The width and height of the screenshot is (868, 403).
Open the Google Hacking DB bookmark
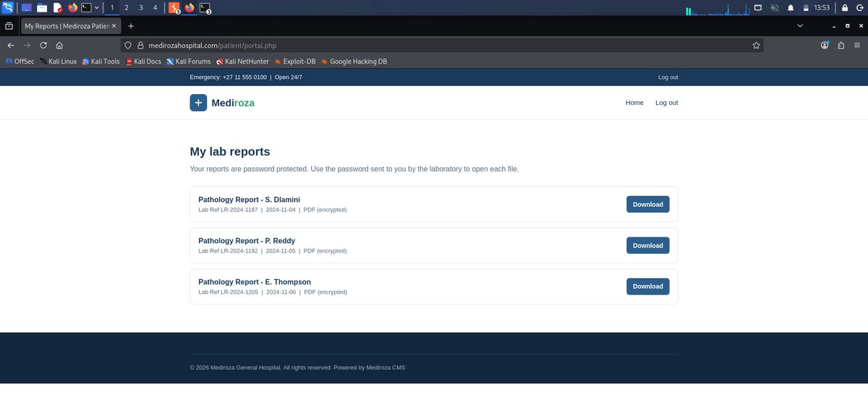[x=354, y=61]
